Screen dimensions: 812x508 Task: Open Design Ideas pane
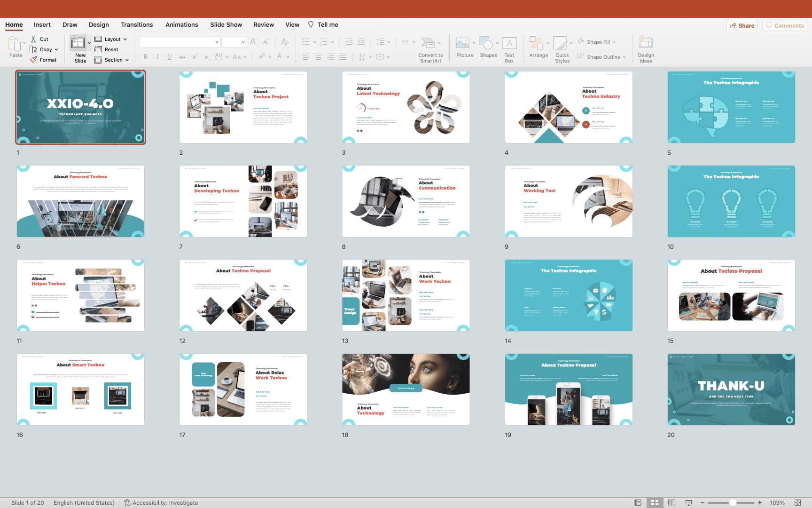tap(646, 43)
